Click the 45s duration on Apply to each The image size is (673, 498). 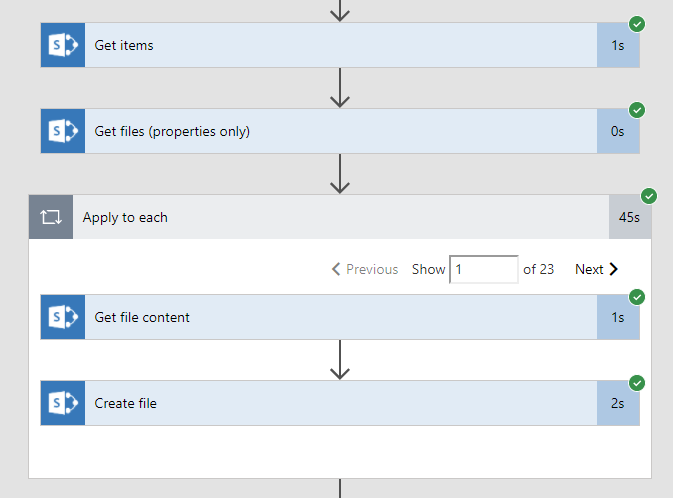[x=629, y=217]
